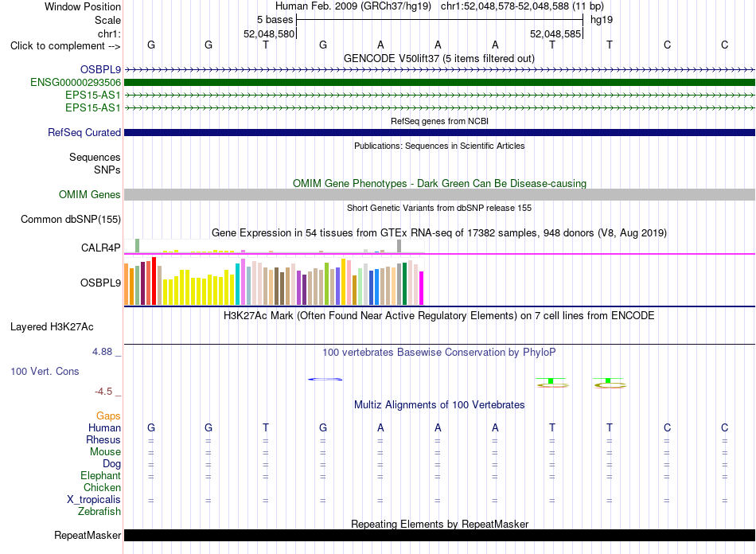Click the 'Human Feb. 2009 (GRCh37/hg19)' text
Viewport: 756px width, 554px height.
pos(353,6)
